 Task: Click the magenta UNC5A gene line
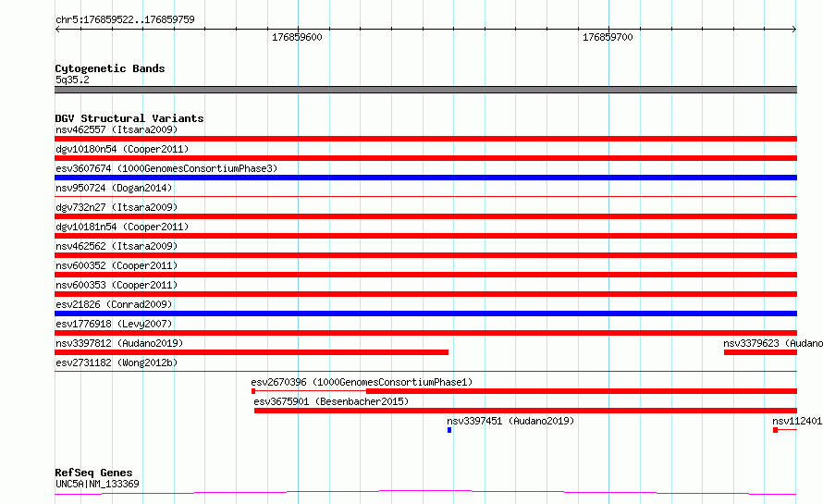pyautogui.click(x=425, y=492)
